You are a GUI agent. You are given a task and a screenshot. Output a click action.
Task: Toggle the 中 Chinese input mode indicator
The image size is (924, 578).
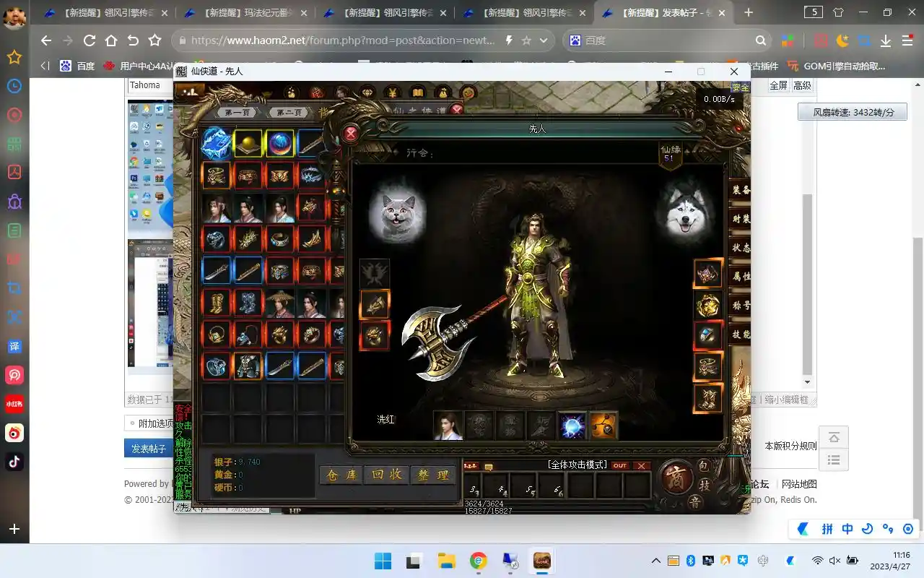click(847, 529)
